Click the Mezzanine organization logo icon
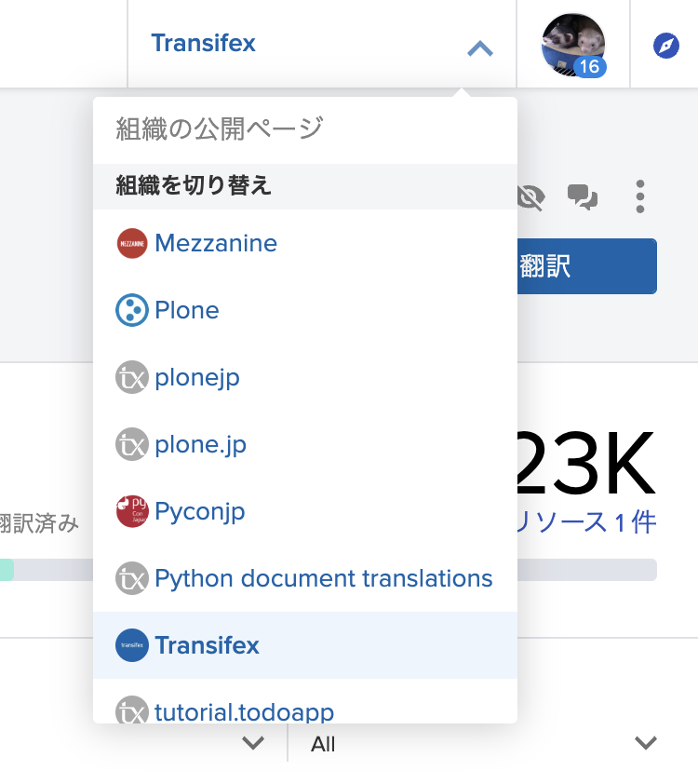Image resolution: width=698 pixels, height=784 pixels. (132, 244)
